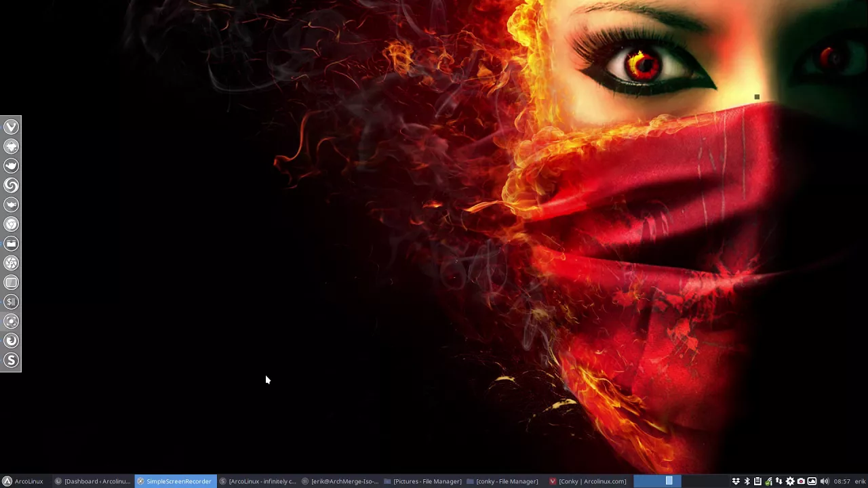Launch Chromium from the dock
The height and width of the screenshot is (488, 868).
pos(11,224)
